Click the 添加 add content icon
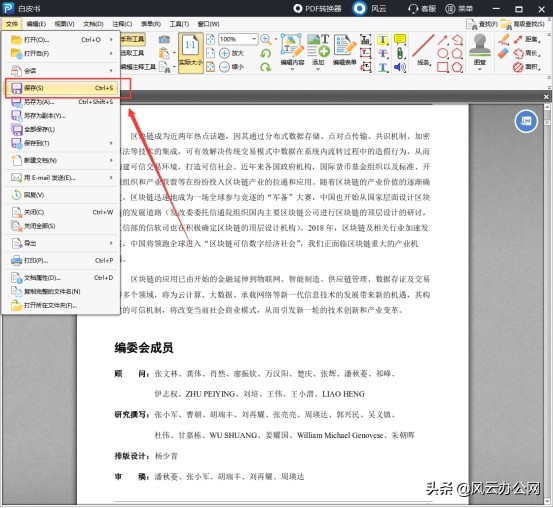This screenshot has width=553, height=508. click(x=318, y=46)
